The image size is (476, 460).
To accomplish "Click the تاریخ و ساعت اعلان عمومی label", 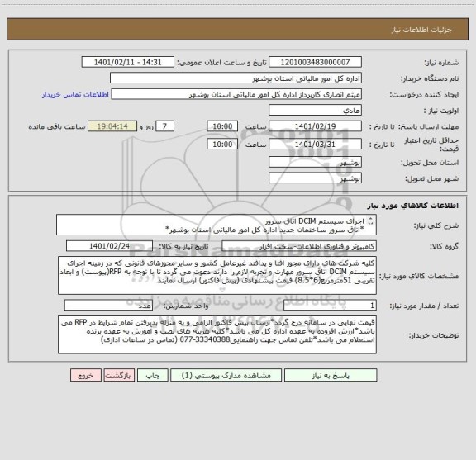I will 222,63.
